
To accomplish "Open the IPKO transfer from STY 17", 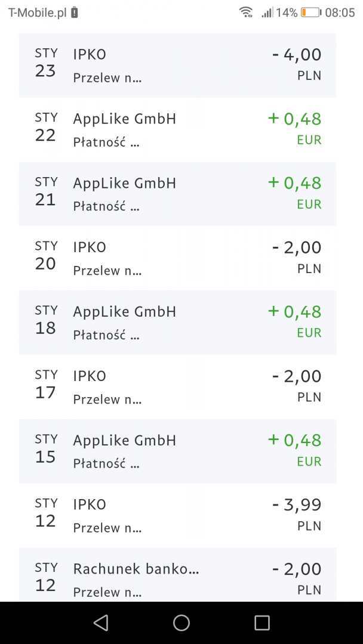I will click(177, 387).
